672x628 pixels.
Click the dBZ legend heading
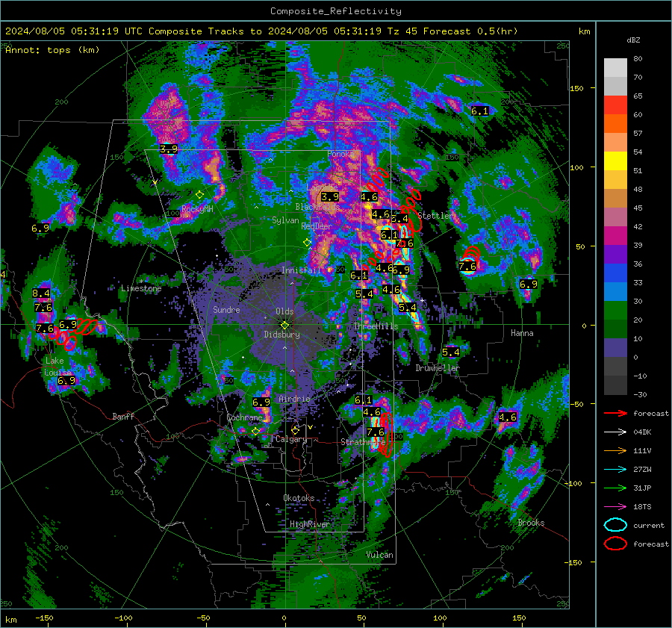(633, 40)
